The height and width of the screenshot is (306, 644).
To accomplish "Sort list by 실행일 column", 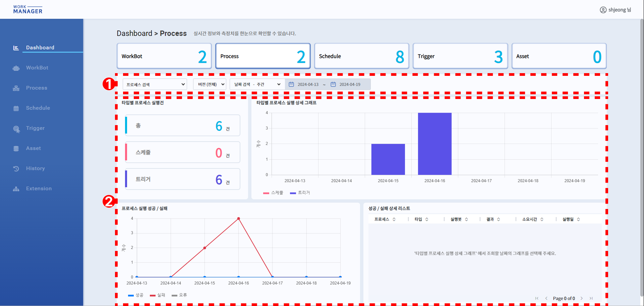I will (x=578, y=219).
